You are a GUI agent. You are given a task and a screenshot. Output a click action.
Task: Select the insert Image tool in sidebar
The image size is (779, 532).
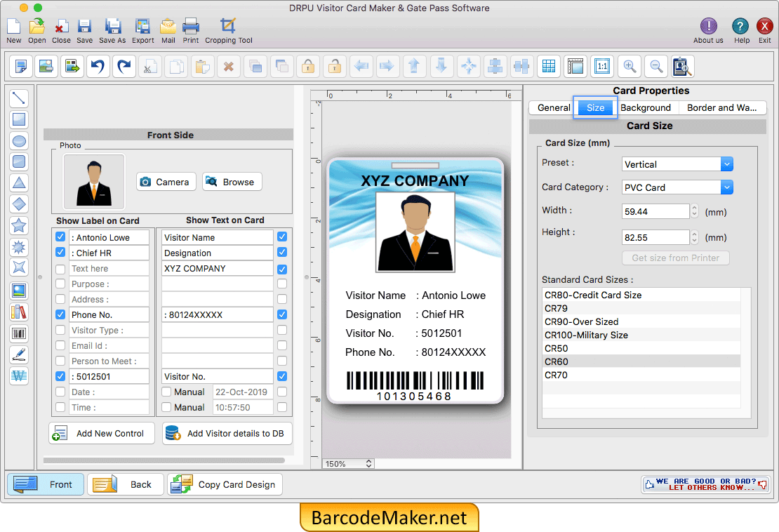(x=19, y=291)
